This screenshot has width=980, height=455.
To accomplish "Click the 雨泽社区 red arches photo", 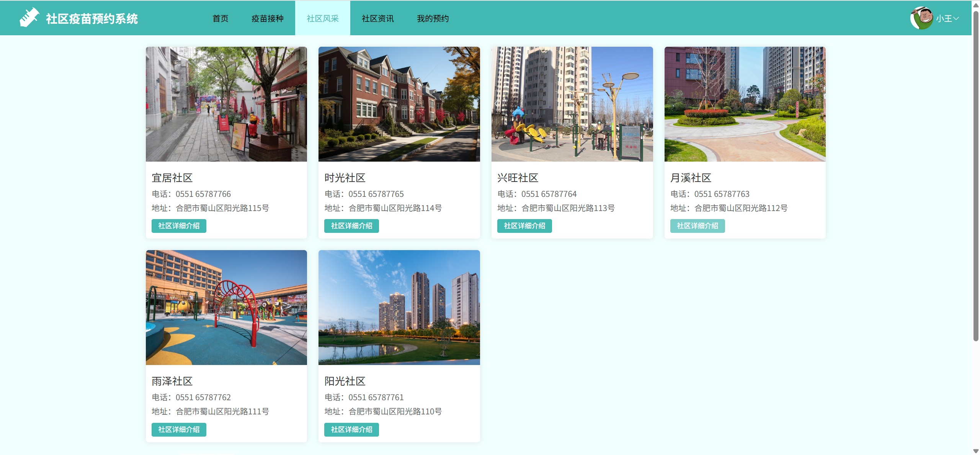I will (226, 308).
